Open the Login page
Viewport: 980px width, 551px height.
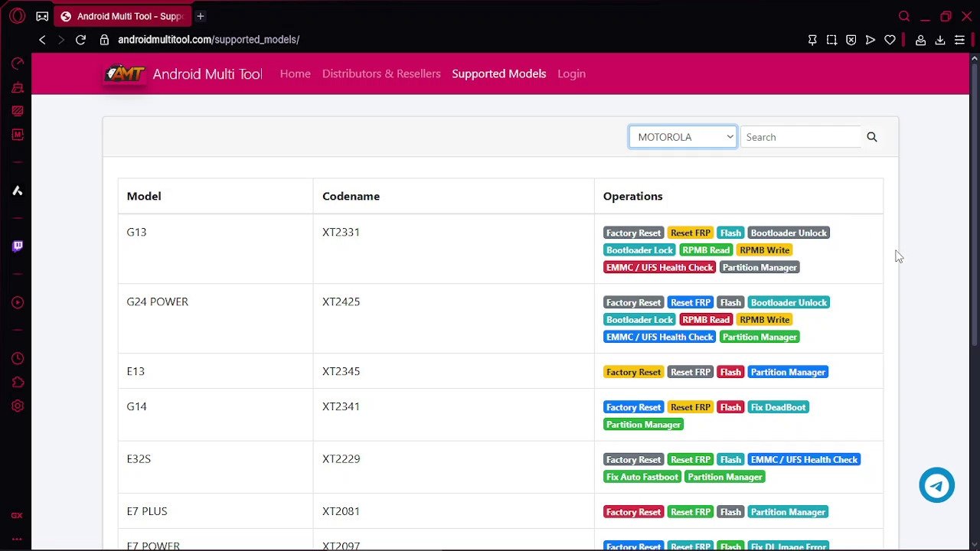click(571, 73)
